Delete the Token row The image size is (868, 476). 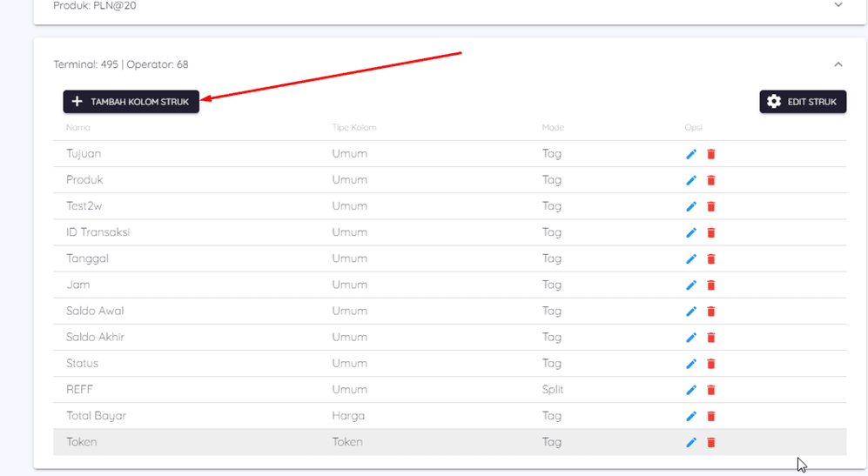click(x=710, y=442)
